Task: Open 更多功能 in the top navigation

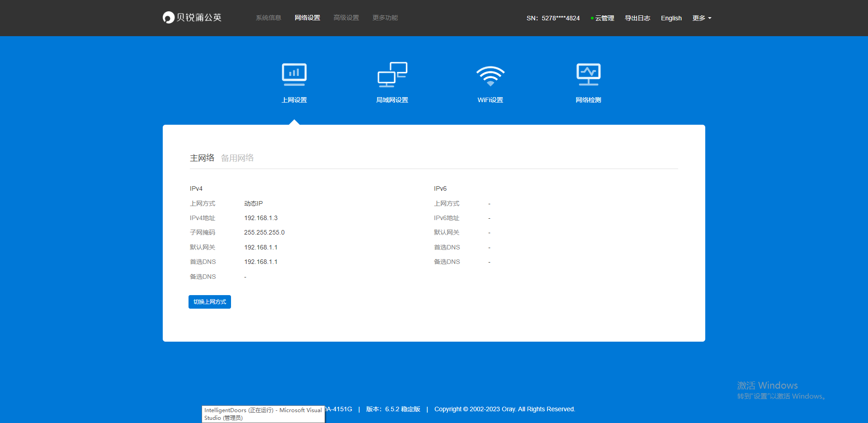Action: (385, 18)
